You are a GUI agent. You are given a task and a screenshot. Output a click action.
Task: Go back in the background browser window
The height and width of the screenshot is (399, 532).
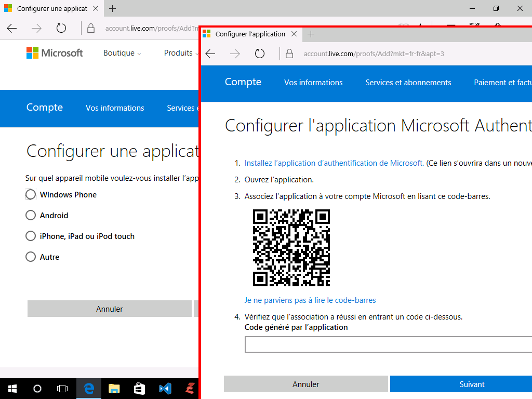coord(12,28)
